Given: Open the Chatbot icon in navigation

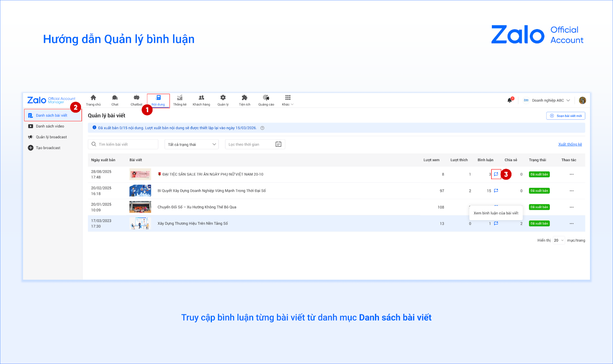Looking at the screenshot, I should [x=136, y=98].
